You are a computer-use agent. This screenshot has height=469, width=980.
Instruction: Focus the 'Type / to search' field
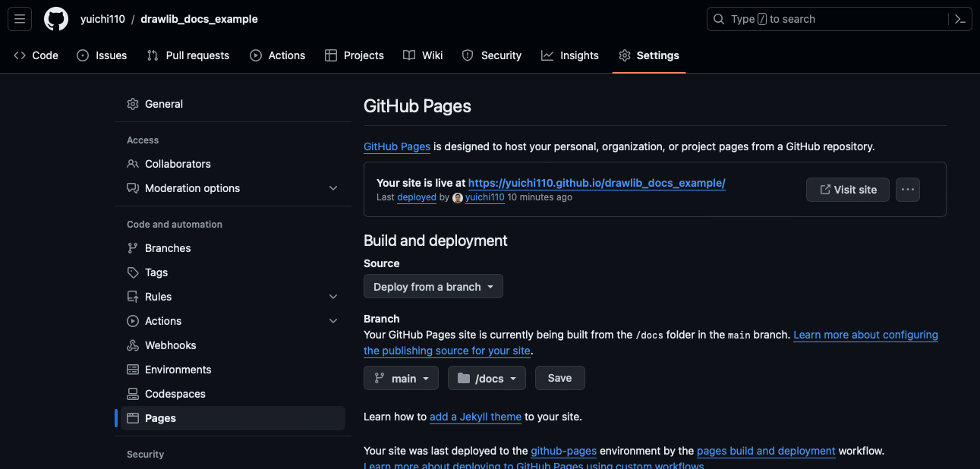coord(840,19)
